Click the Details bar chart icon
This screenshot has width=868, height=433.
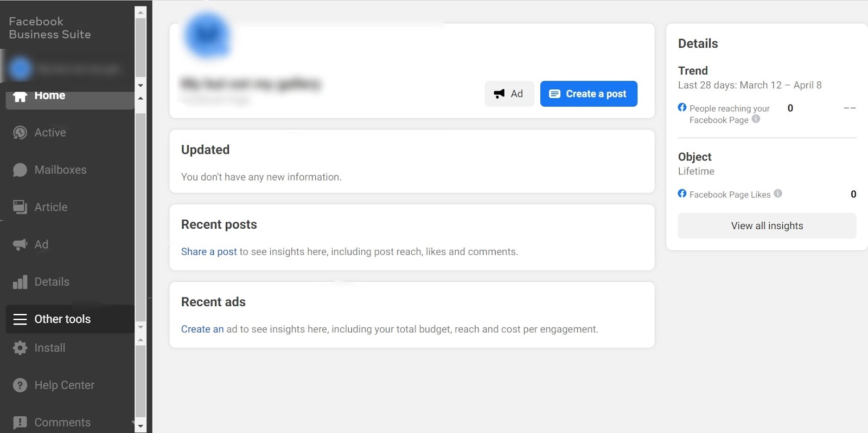click(20, 282)
